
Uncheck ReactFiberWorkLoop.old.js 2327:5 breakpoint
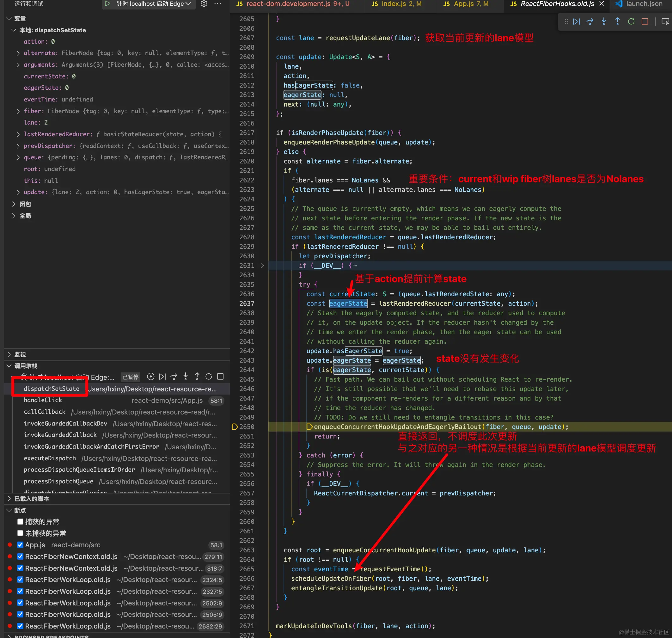click(x=20, y=591)
